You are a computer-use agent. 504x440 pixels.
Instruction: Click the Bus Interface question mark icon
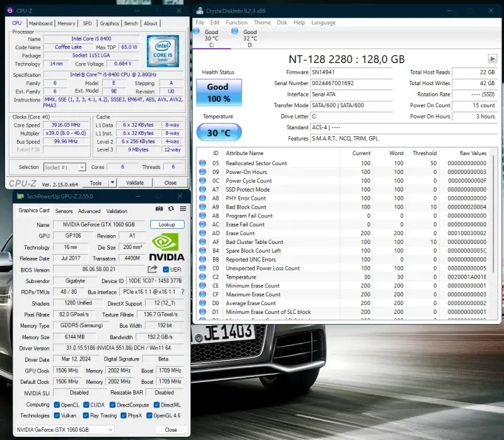pyautogui.click(x=183, y=292)
